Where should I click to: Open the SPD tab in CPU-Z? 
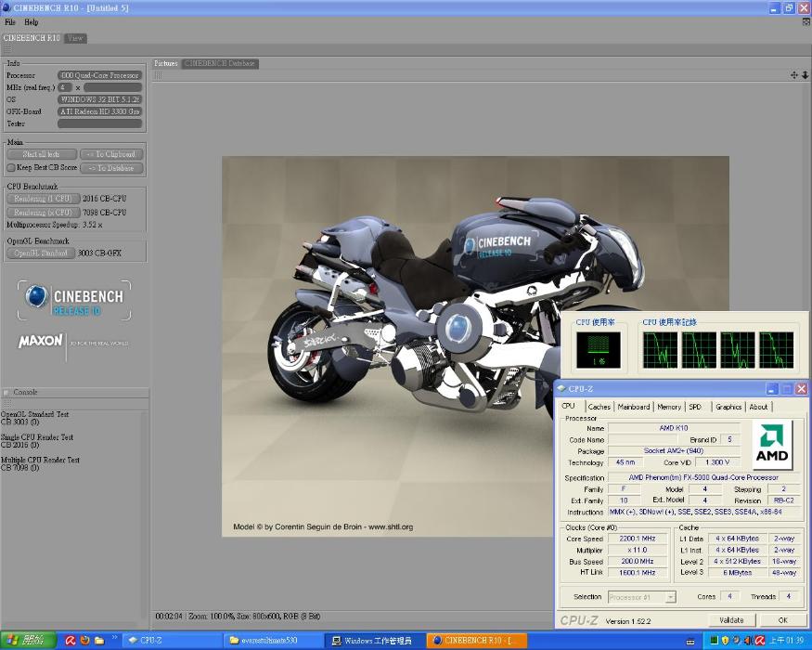click(695, 407)
